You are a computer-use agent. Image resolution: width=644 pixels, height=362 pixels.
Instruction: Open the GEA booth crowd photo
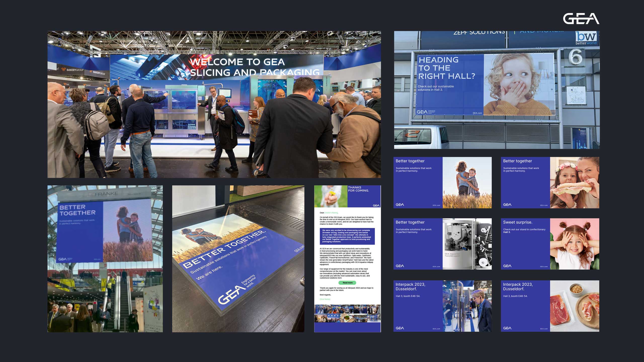click(x=214, y=104)
